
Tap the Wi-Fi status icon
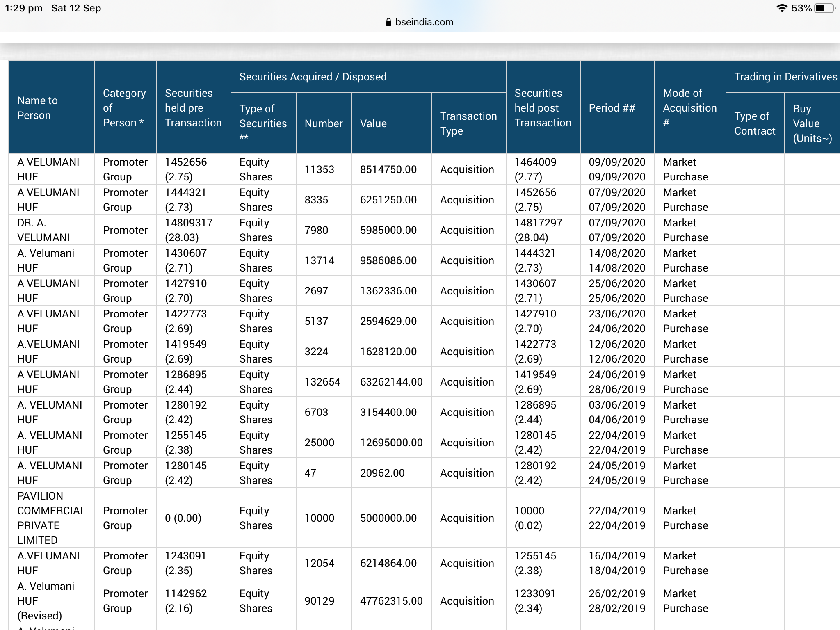[782, 8]
